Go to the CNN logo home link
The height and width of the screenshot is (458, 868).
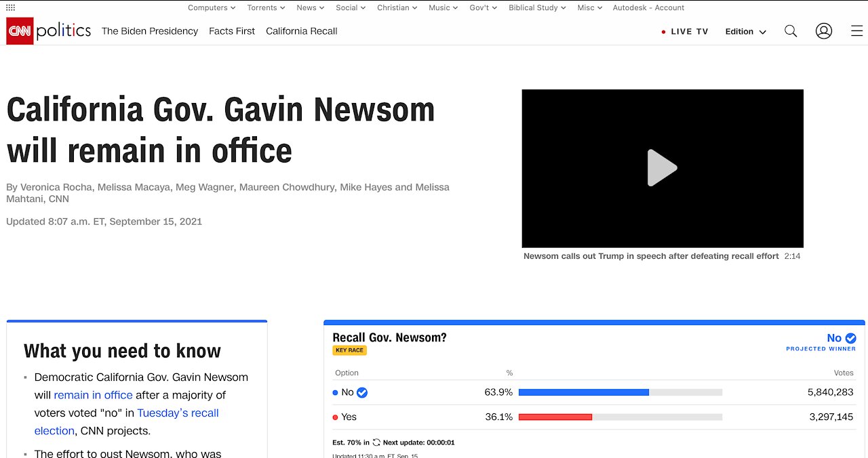[20, 31]
